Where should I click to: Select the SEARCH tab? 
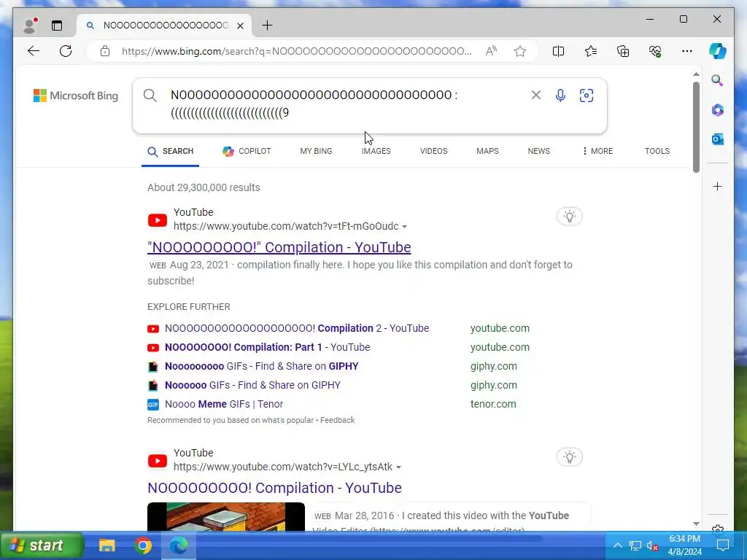click(171, 152)
